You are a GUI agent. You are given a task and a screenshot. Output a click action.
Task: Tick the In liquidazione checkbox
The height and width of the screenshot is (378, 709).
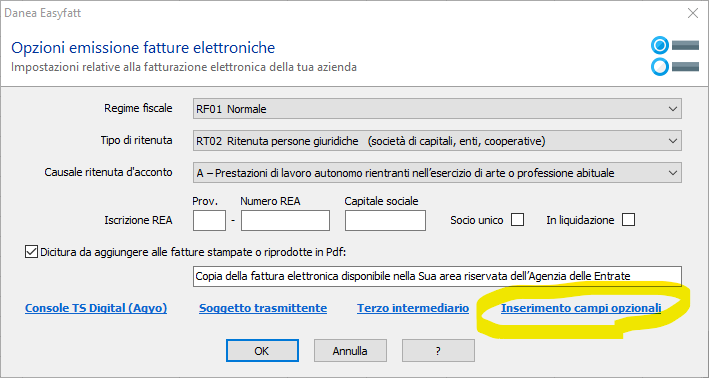629,220
